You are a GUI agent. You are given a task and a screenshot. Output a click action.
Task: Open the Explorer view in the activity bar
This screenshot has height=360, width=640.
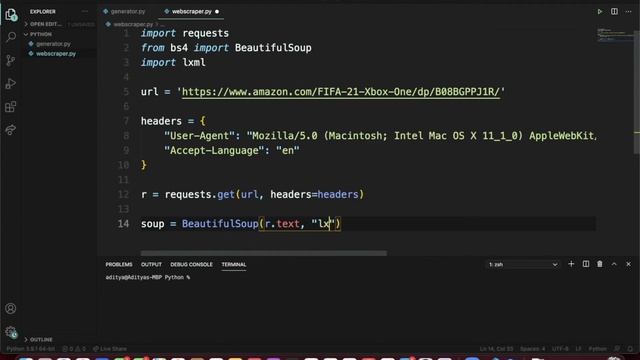[x=11, y=15]
